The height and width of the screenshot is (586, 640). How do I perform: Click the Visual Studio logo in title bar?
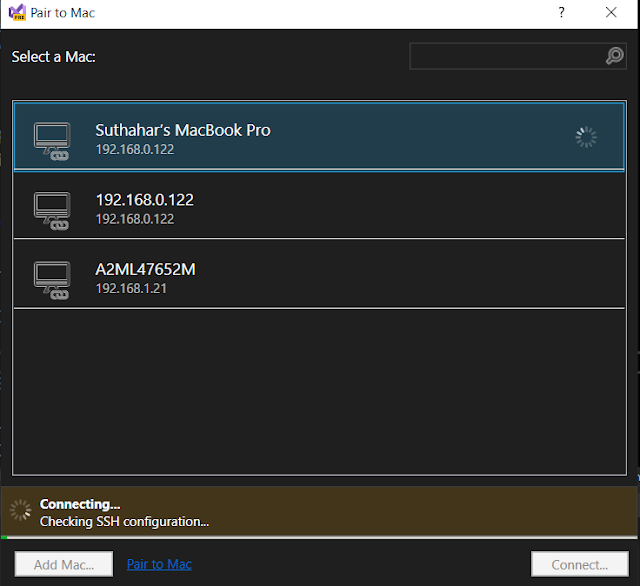coord(17,12)
